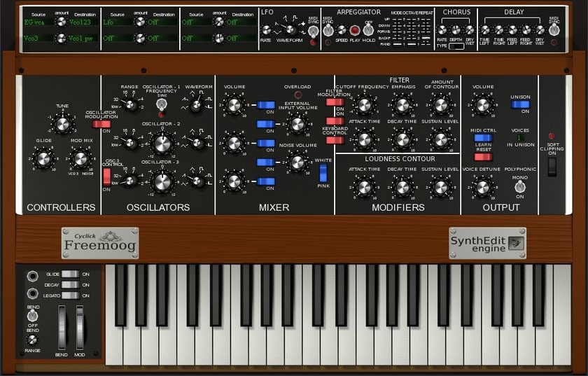Toggle the red Filter Modulation switch
588x376 pixels.
(335, 102)
